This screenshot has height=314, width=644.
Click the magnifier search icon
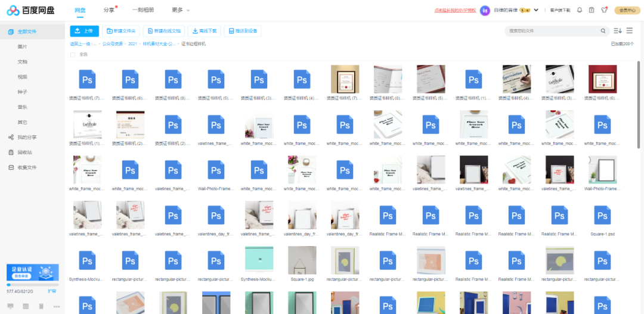coord(603,31)
